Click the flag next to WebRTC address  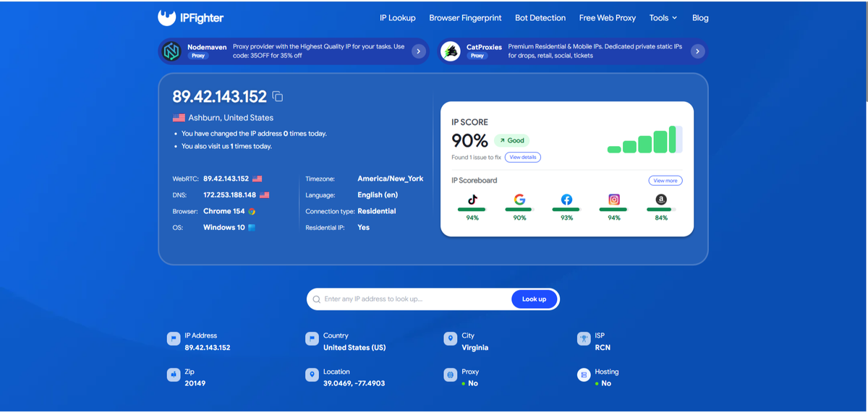coord(258,179)
